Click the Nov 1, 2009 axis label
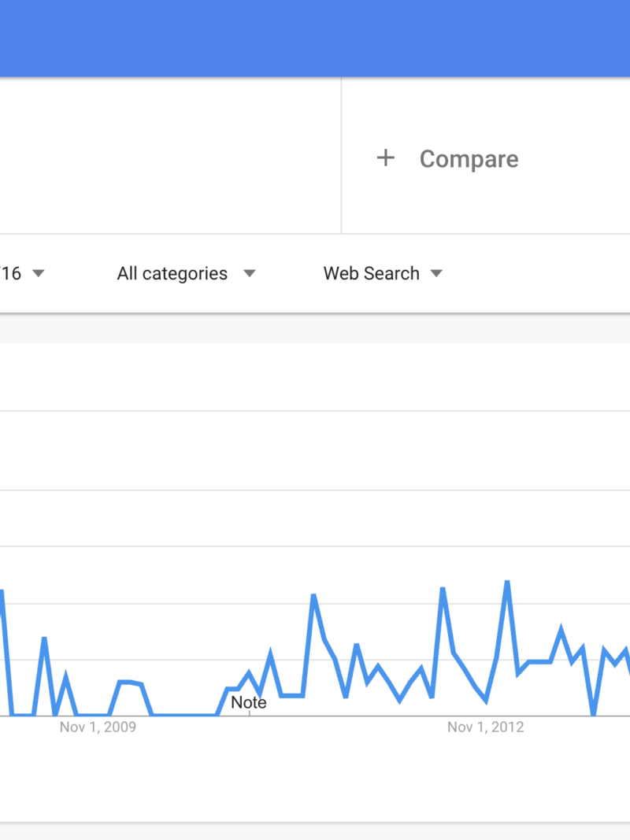This screenshot has width=630, height=840. (x=98, y=727)
